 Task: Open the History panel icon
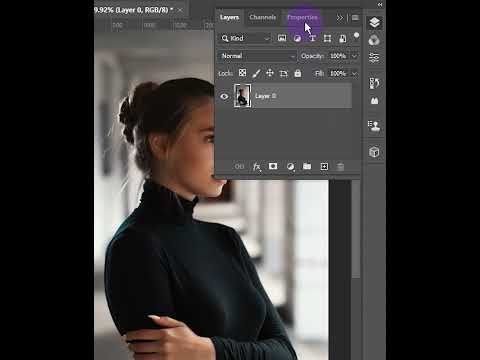coord(374,83)
